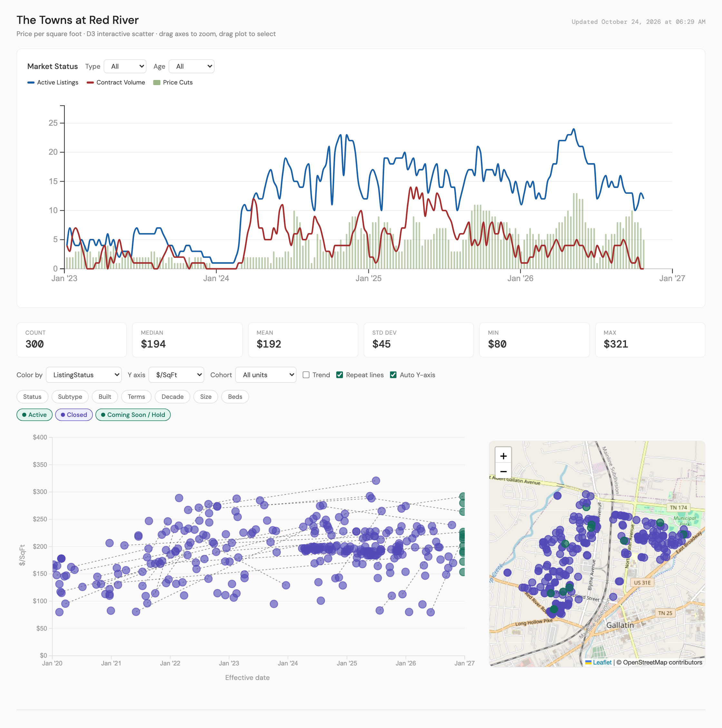Toggle the Active status filter chip
The width and height of the screenshot is (722, 728).
[34, 415]
